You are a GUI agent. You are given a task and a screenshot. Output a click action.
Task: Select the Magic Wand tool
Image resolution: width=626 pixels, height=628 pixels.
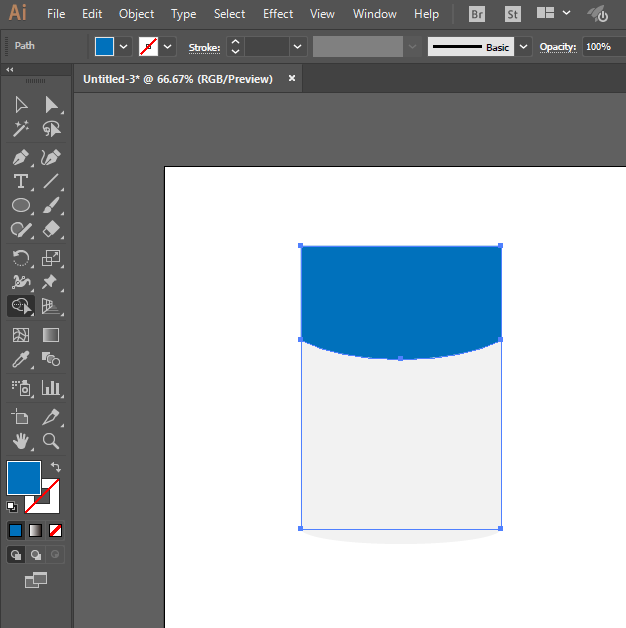(20, 129)
